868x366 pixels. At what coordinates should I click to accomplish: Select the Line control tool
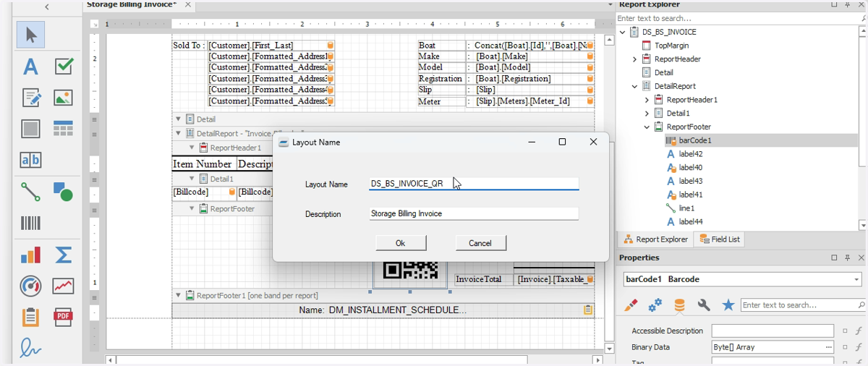coord(30,192)
